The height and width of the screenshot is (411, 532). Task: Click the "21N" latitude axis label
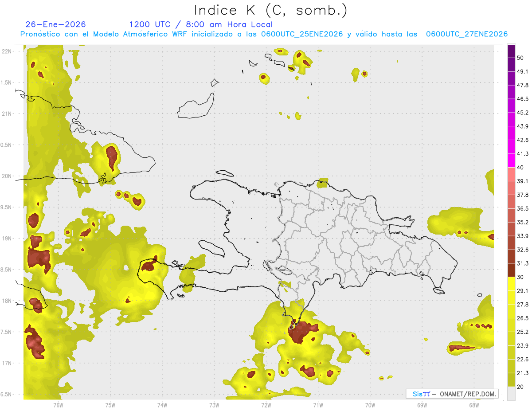[8, 114]
